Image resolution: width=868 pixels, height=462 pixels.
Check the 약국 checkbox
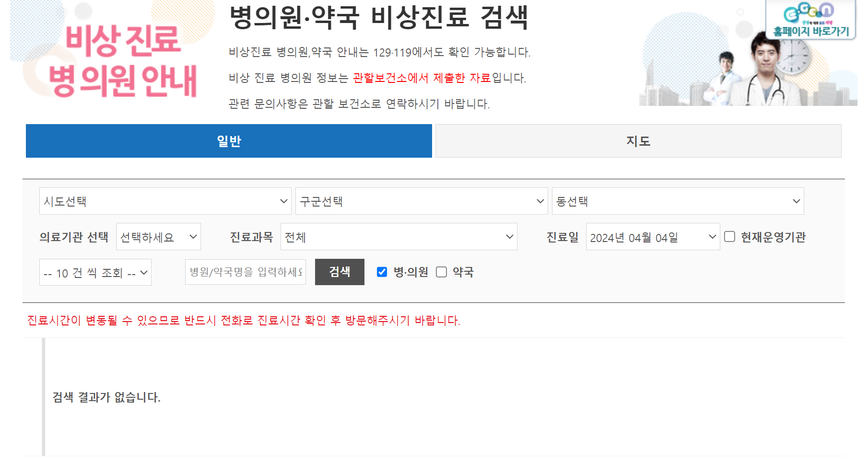coord(441,272)
